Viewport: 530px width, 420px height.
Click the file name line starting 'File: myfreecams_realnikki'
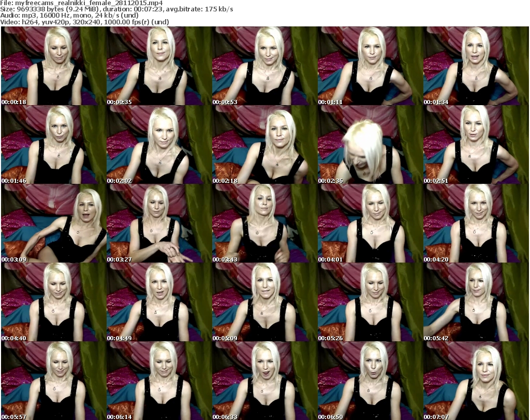click(x=81, y=3)
